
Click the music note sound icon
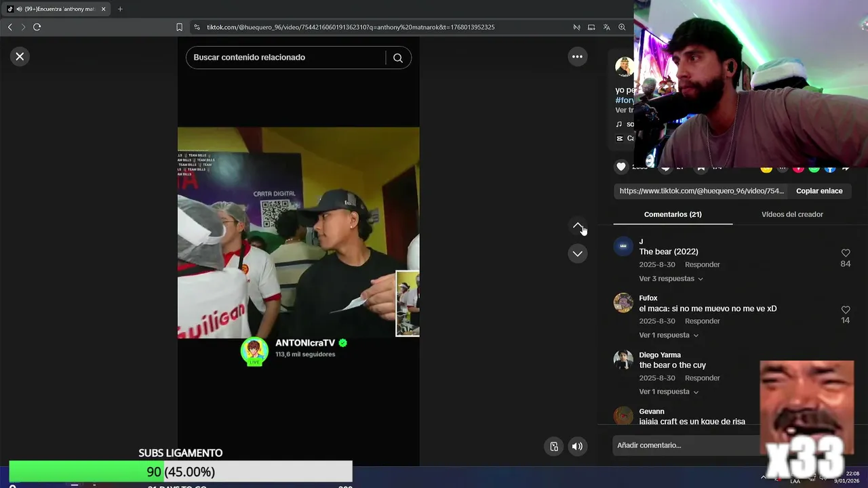coord(619,124)
